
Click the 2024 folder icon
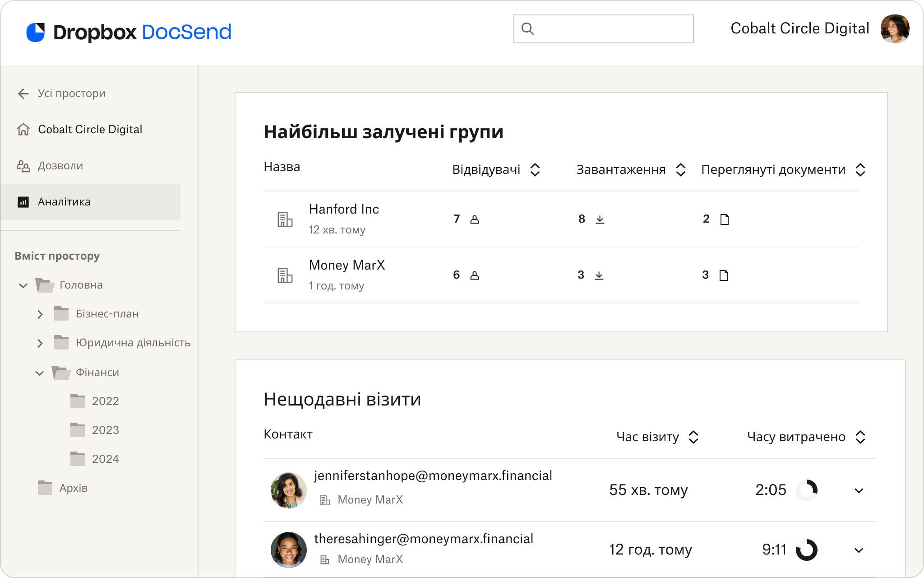[78, 459]
